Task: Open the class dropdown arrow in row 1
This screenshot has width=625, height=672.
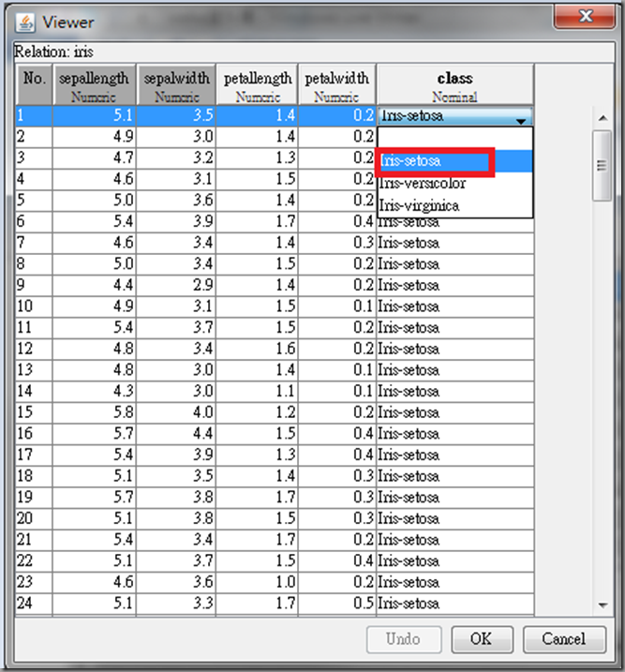Action: pos(521,121)
